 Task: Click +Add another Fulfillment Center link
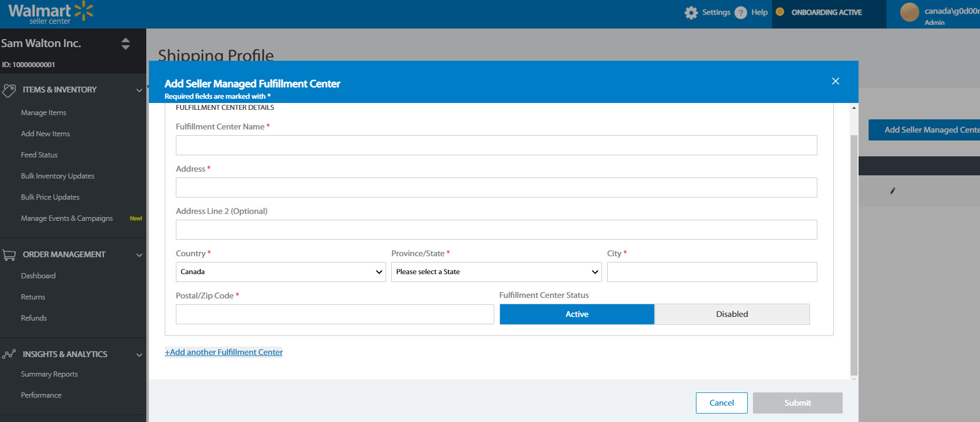point(224,352)
